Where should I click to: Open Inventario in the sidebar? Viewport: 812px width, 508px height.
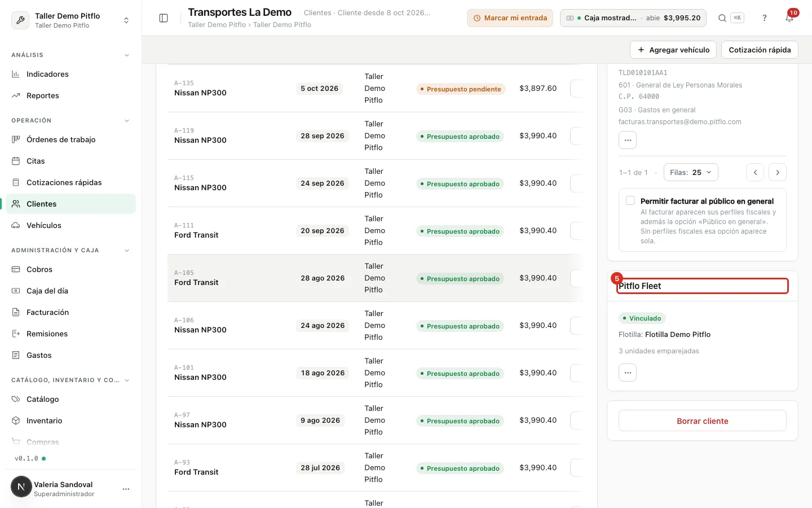71,421
